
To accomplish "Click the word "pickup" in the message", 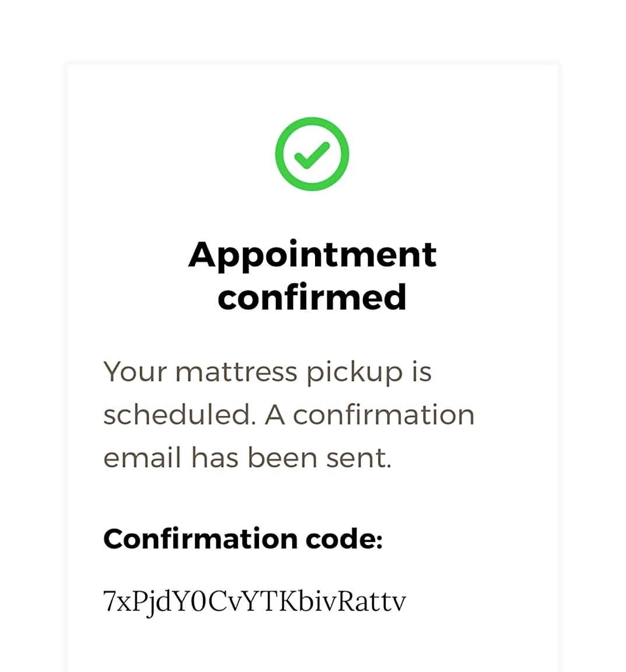I will point(355,373).
